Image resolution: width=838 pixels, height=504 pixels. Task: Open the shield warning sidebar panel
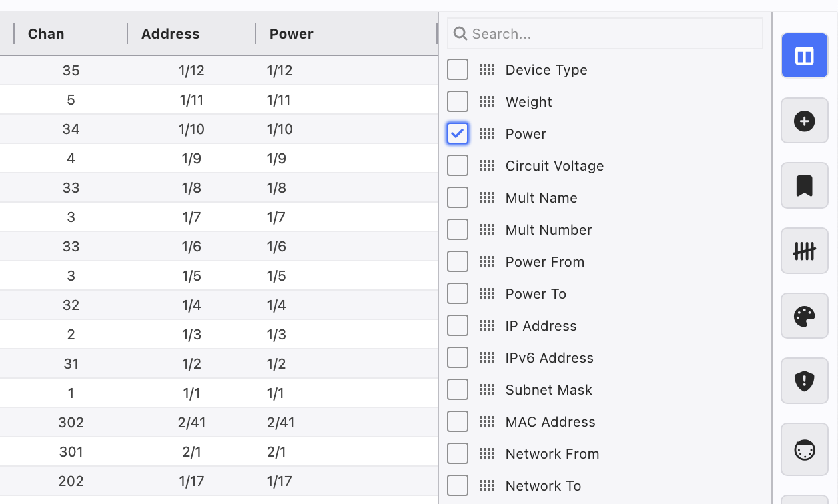click(804, 381)
